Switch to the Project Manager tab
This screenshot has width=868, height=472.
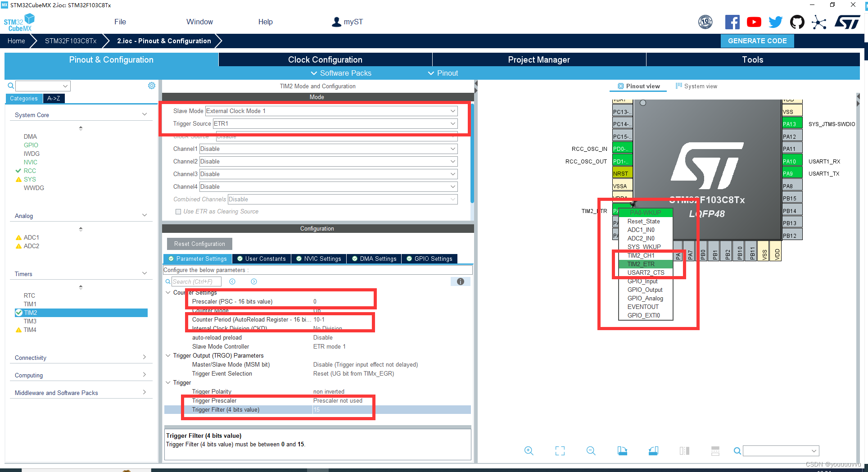pyautogui.click(x=539, y=59)
